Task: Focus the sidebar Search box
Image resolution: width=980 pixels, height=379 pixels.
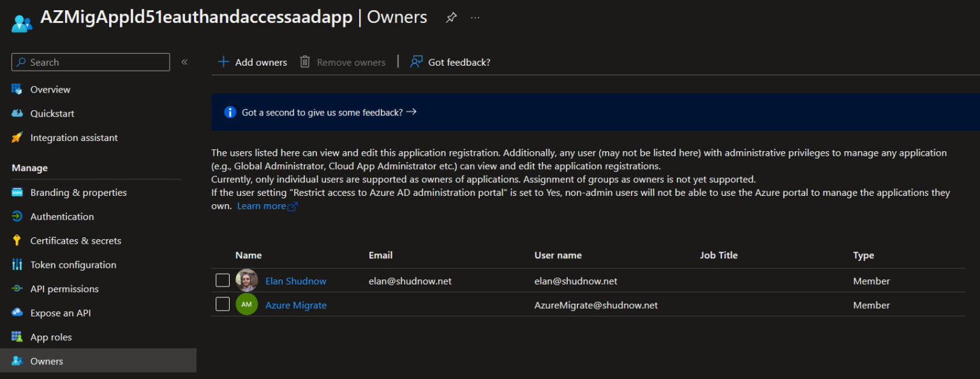Action: click(x=91, y=62)
